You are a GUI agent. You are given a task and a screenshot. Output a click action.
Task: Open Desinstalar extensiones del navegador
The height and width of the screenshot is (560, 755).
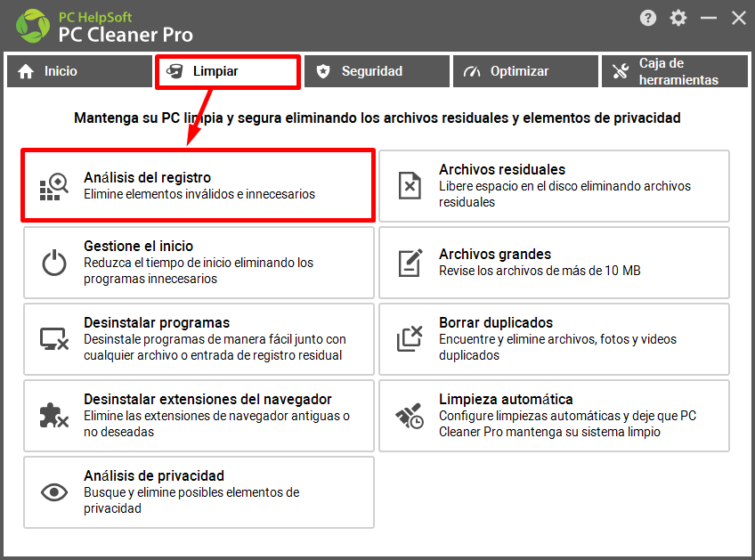point(199,416)
